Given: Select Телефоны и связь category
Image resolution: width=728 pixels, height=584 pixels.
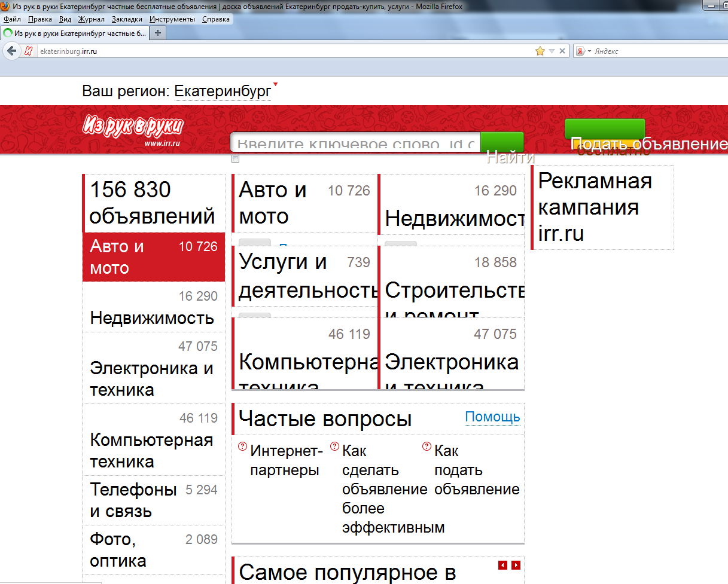Looking at the screenshot, I should pyautogui.click(x=154, y=500).
